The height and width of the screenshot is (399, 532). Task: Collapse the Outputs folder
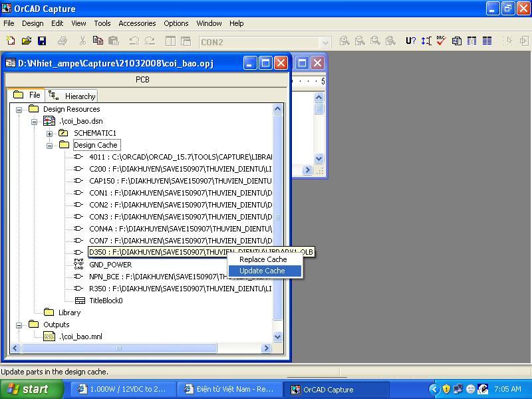point(19,325)
